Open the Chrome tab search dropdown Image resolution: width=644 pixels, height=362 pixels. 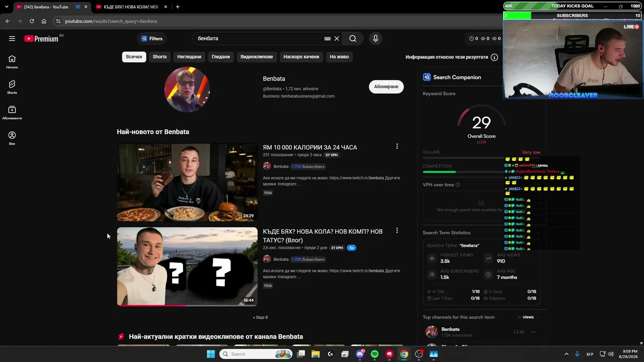point(7,7)
